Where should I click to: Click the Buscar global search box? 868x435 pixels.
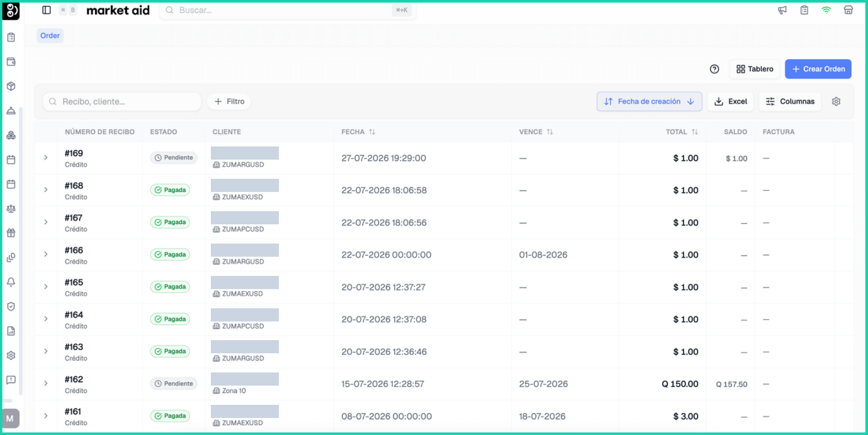tap(288, 10)
